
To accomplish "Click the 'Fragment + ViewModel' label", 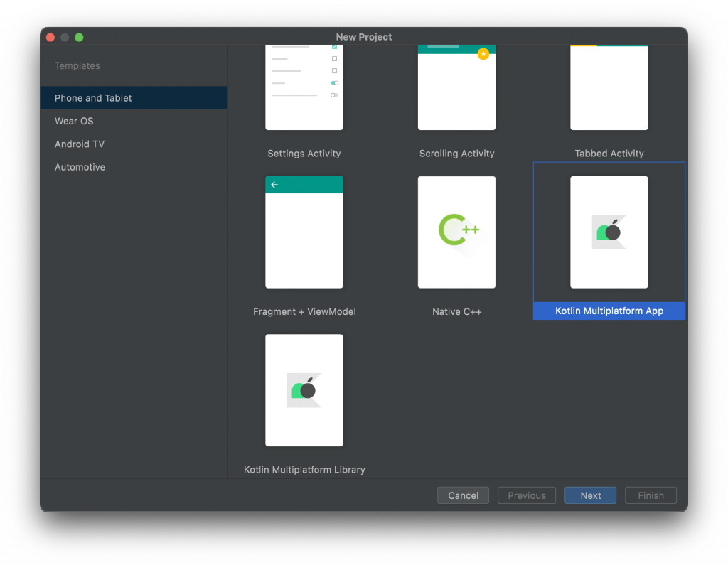I will coord(304,311).
